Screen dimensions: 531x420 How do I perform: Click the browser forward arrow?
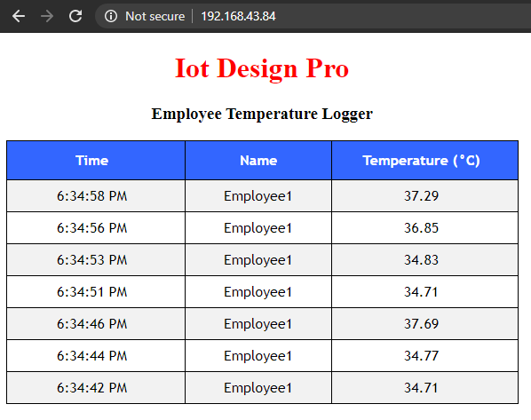(47, 16)
